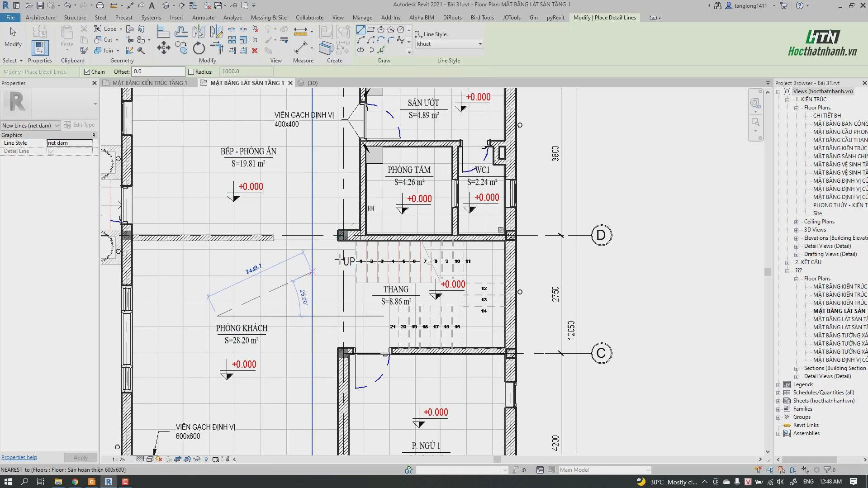Select the Offset tool icon
Image resolution: width=868 pixels, height=488 pixels.
pos(181,31)
